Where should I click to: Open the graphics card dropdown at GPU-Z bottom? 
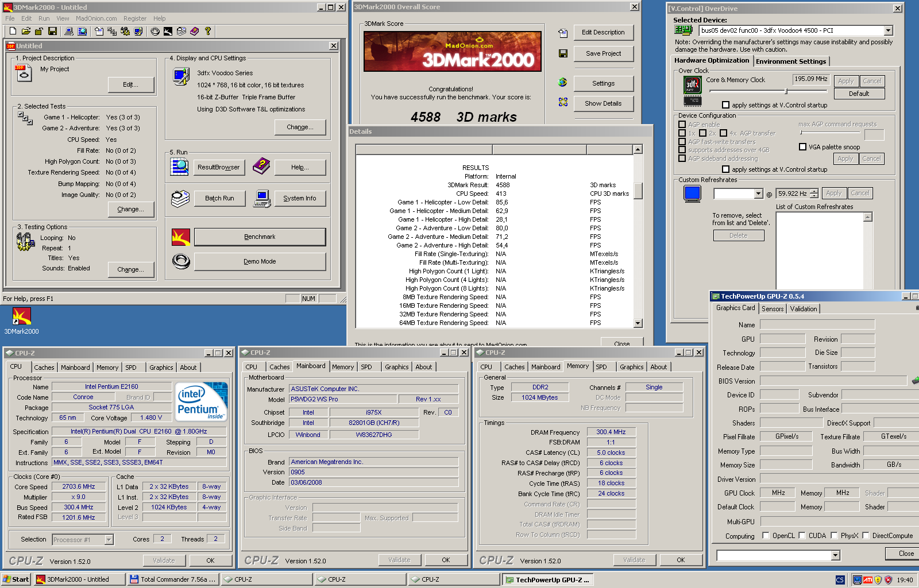point(835,555)
